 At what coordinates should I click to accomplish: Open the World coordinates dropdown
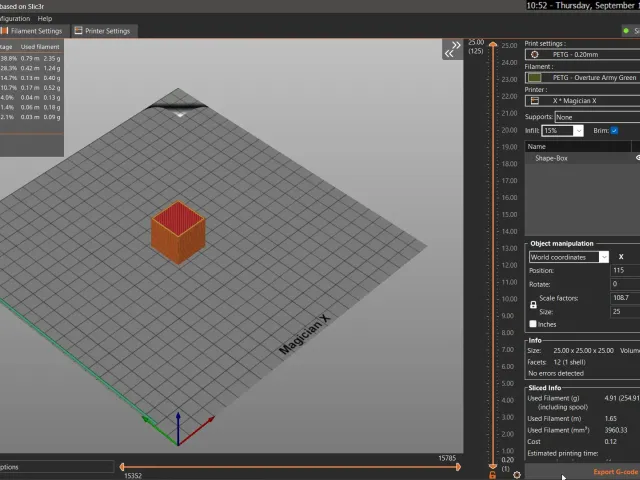(x=569, y=257)
